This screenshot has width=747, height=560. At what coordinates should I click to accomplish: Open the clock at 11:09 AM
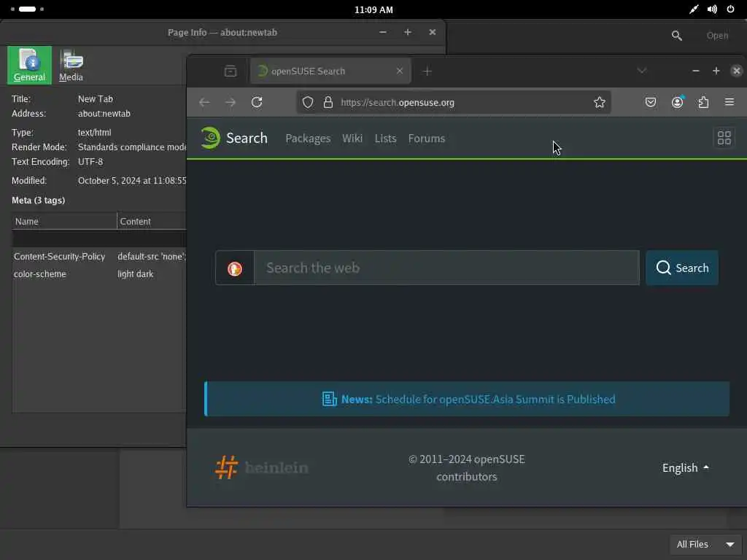coord(373,9)
